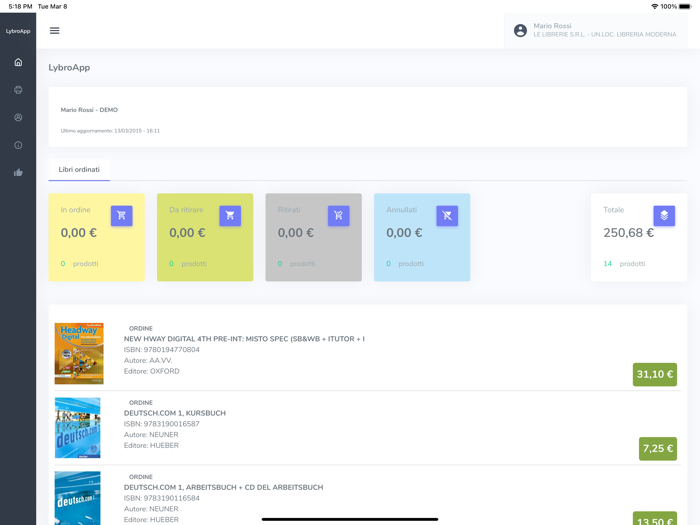Screen dimensions: 700x525
Task: Click ISBN: 9780194770804 text
Action: point(162,350)
